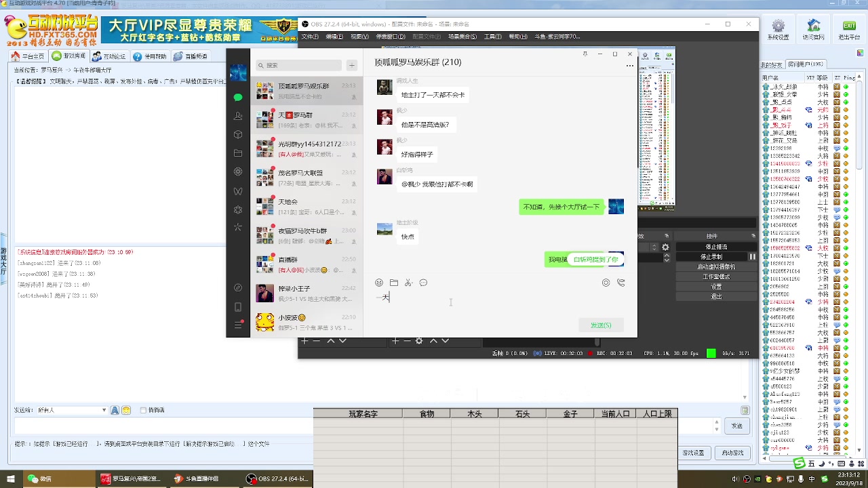Image resolution: width=868 pixels, height=488 pixels.
Task: Click the font 'A' icon in lobby chat
Action: (115, 410)
